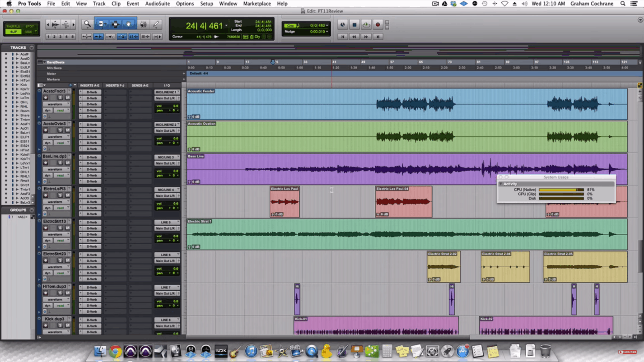Activate the Scrubber tool

click(143, 24)
